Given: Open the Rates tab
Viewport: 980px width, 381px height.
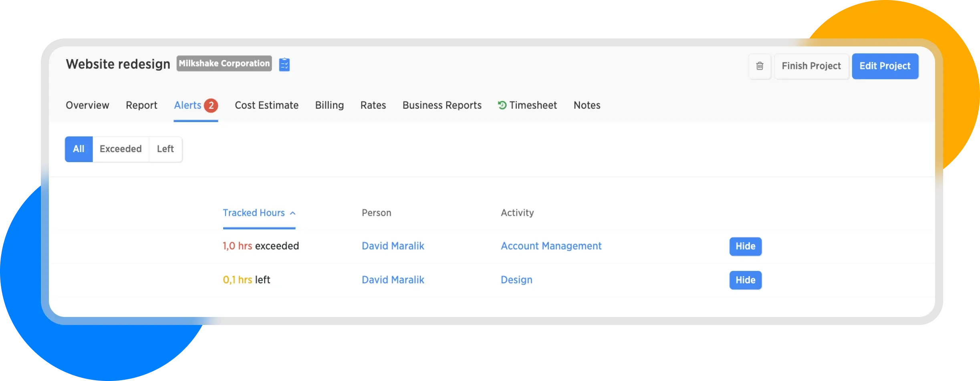Looking at the screenshot, I should point(373,105).
